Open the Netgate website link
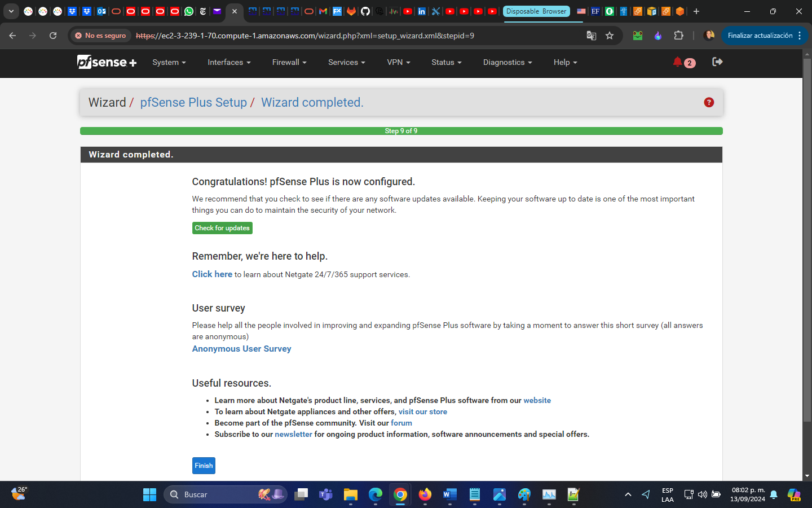The height and width of the screenshot is (508, 812). point(537,400)
